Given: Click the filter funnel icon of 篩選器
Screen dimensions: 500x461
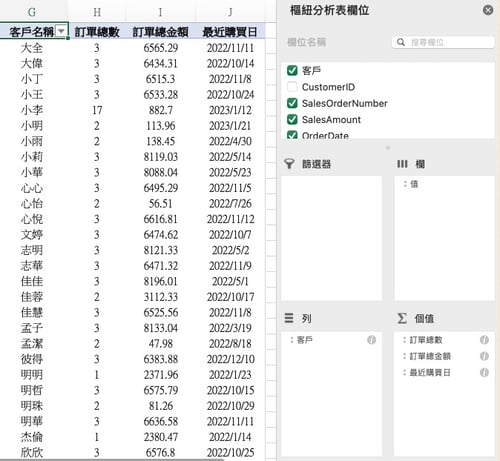Looking at the screenshot, I should 289,164.
